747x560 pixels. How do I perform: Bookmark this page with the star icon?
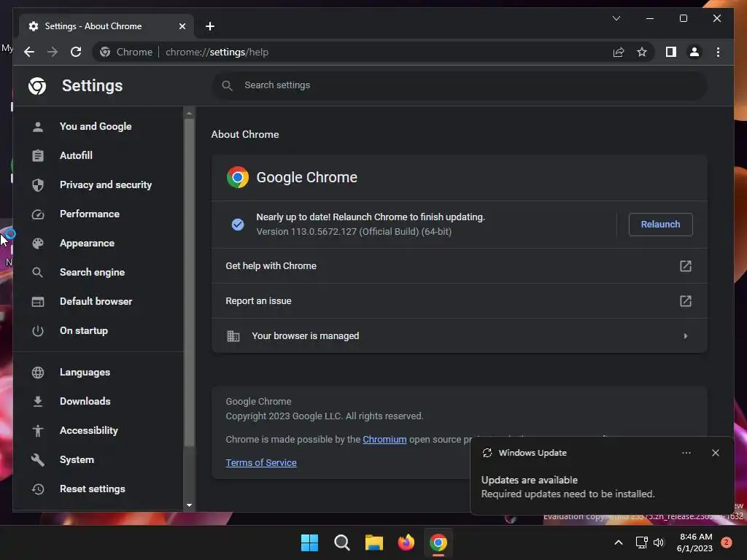642,52
